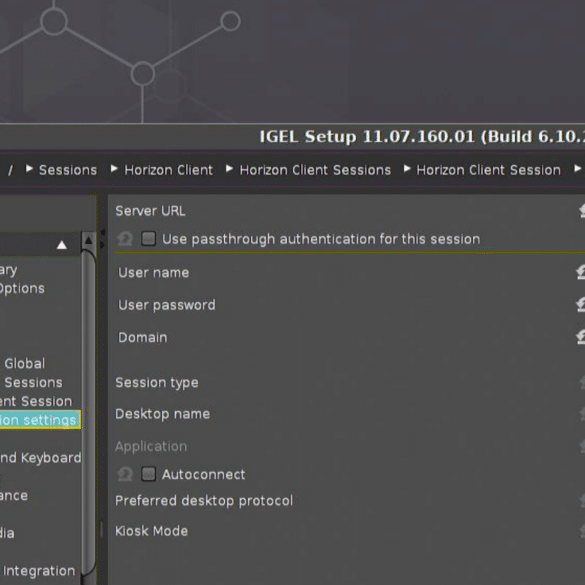The width and height of the screenshot is (585, 585).
Task: Click the reset icon for User name
Action: coord(581,272)
